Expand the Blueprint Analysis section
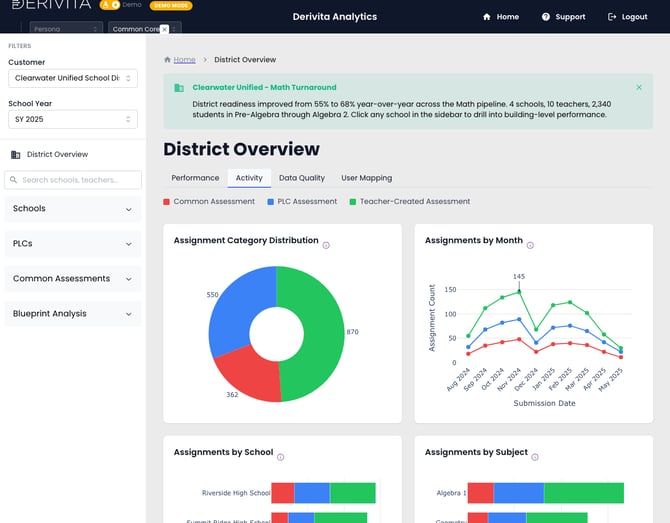670x523 pixels. click(73, 314)
